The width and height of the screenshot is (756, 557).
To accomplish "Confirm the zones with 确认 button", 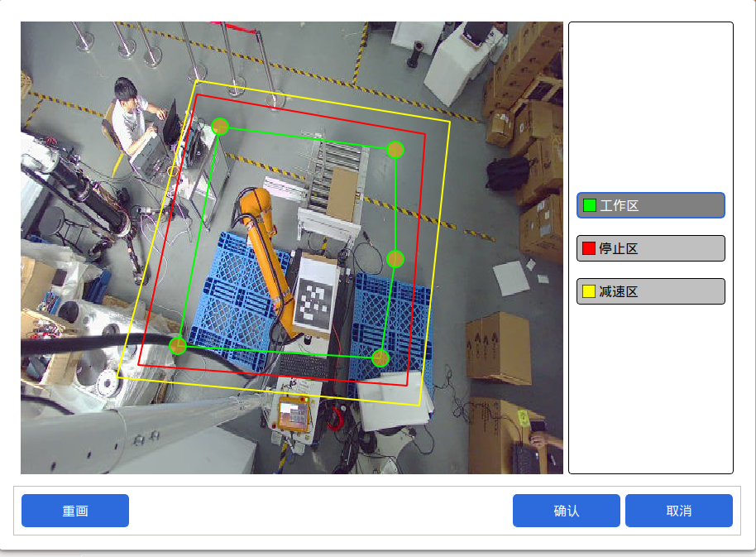I will (x=566, y=511).
